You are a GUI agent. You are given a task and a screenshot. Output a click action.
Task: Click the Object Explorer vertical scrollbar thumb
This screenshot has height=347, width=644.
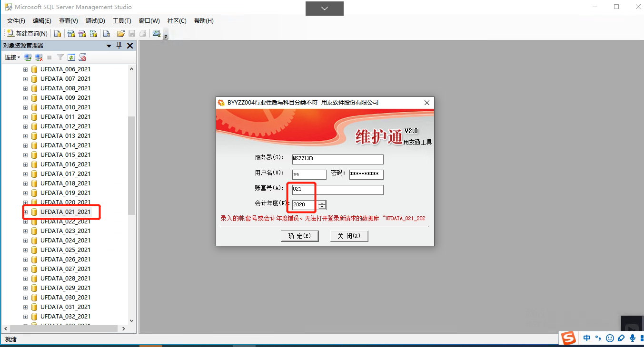pyautogui.click(x=132, y=165)
